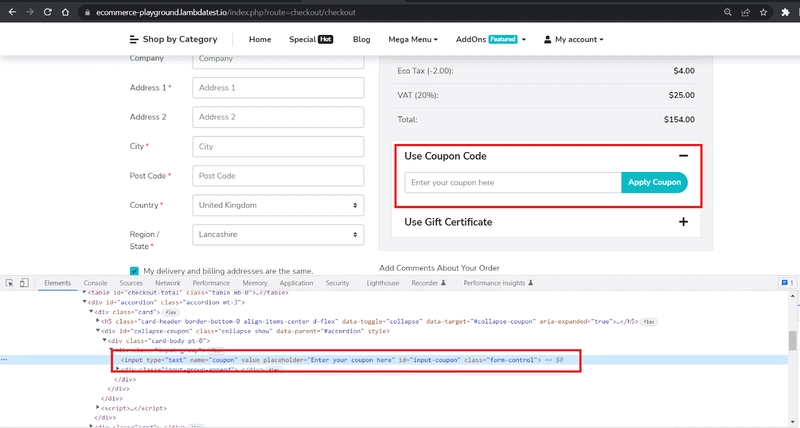Open the My account dropdown menu

coord(573,39)
